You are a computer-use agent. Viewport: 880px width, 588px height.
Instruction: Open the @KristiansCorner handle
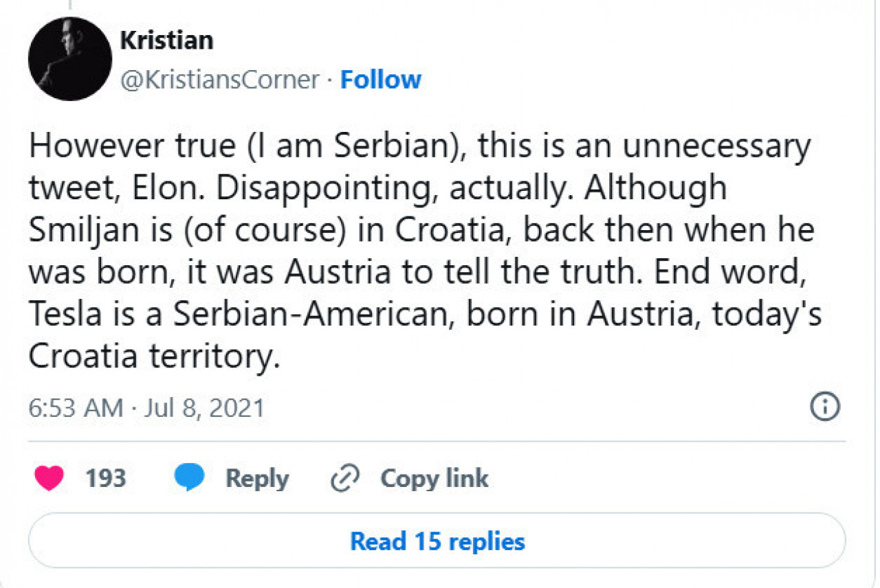[x=220, y=80]
